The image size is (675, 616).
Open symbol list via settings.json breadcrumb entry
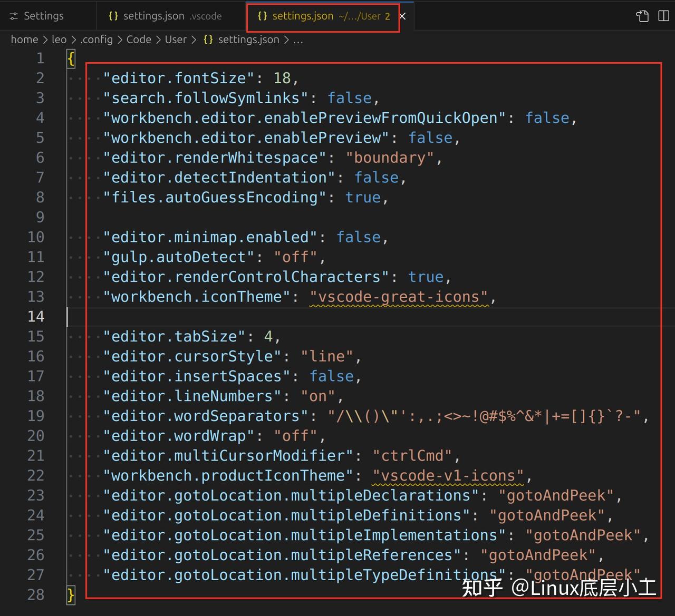(x=248, y=39)
